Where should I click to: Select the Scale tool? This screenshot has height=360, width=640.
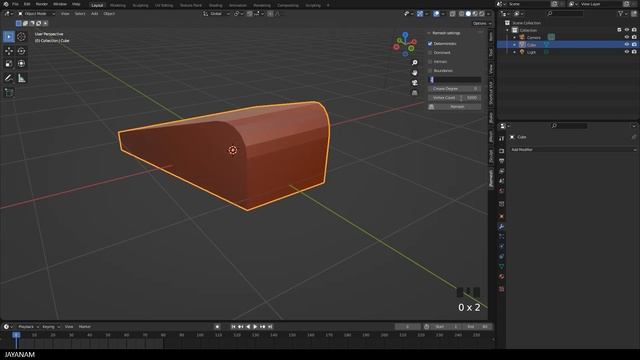point(9,64)
